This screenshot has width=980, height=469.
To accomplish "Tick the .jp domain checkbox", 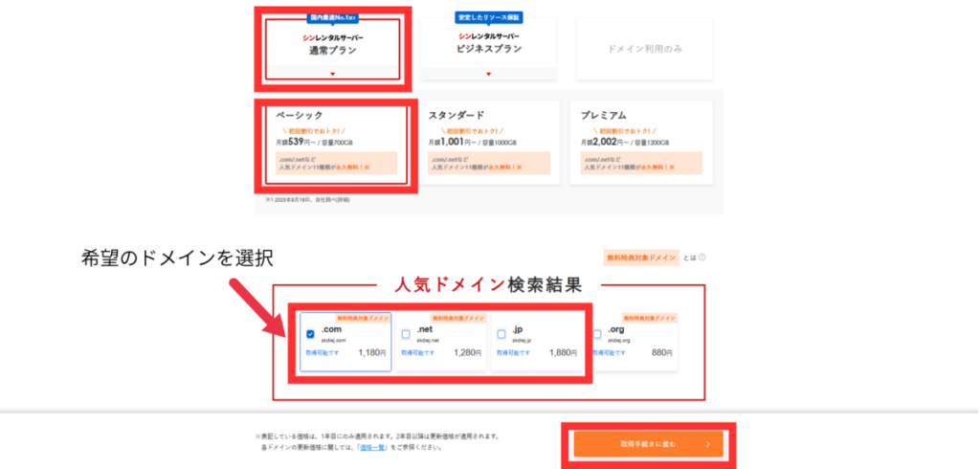I will click(x=501, y=334).
